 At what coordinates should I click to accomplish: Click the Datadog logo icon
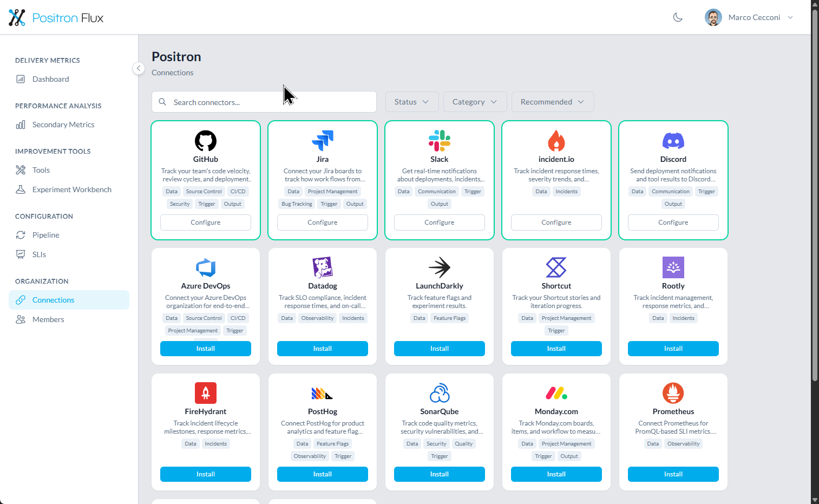point(323,267)
